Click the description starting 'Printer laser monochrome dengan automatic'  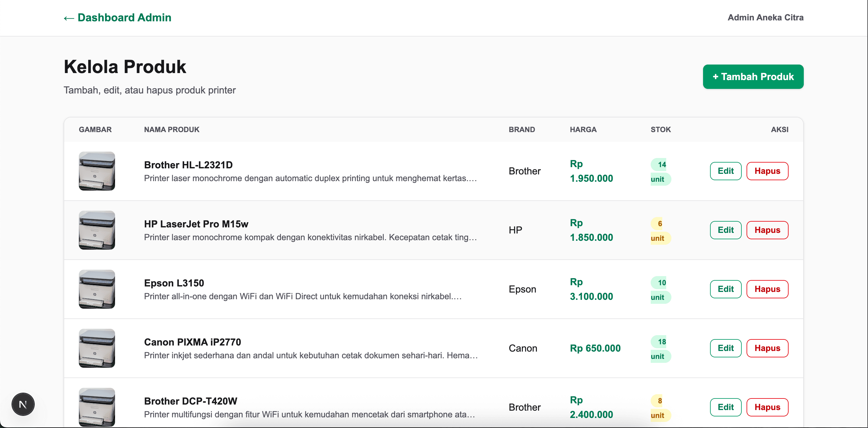310,178
